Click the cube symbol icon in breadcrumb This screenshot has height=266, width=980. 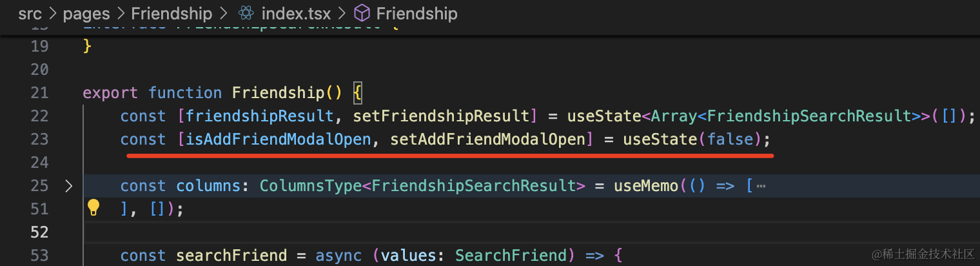pyautogui.click(x=362, y=13)
